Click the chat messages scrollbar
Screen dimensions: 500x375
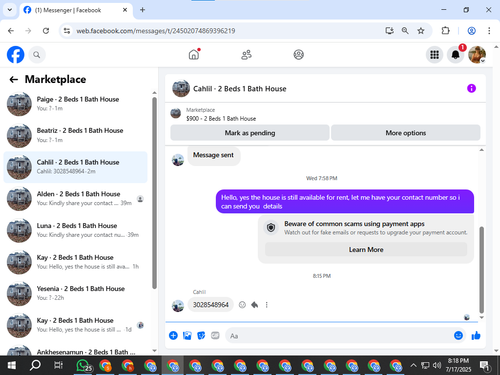[x=481, y=270]
